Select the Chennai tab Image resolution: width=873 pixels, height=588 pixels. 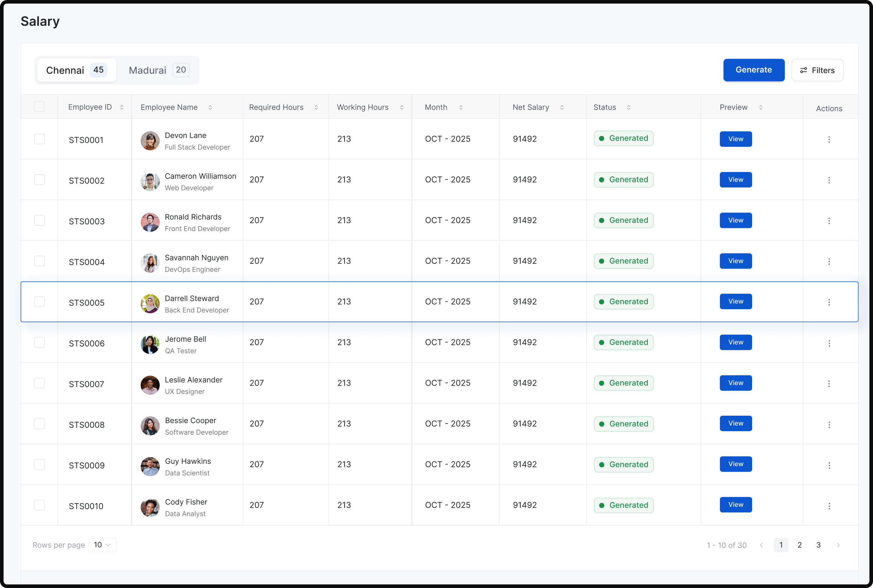tap(76, 70)
